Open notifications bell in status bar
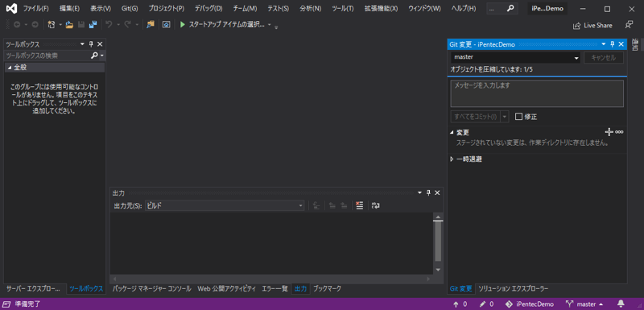Screen dimensions: 644x310 (x=621, y=304)
